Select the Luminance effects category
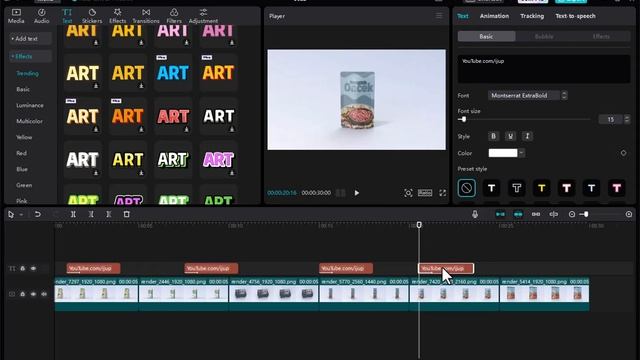Image resolution: width=640 pixels, height=360 pixels. 30,105
